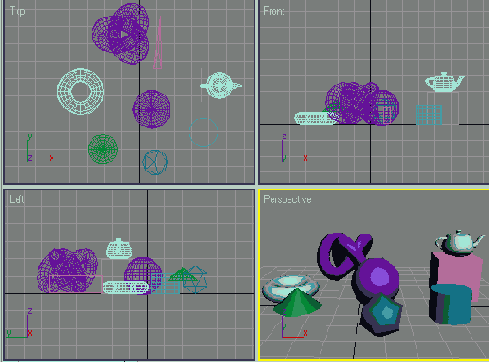Click the Front viewport label
This screenshot has height=362, width=489.
tap(274, 11)
